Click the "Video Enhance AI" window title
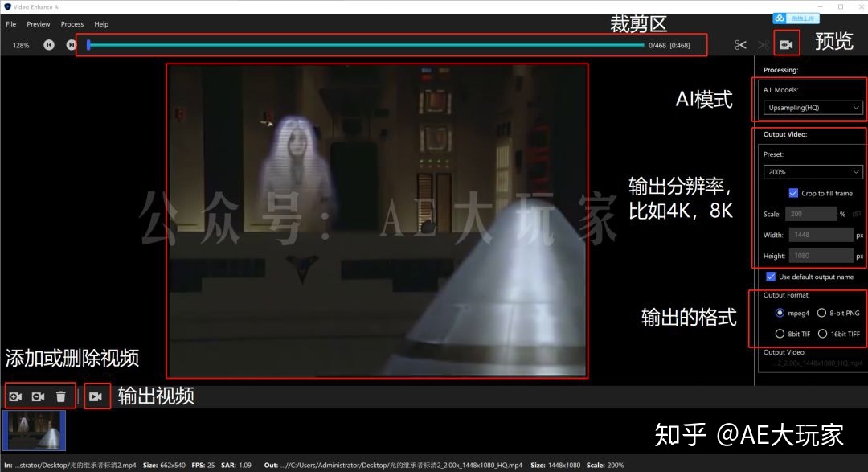The image size is (868, 472). click(36, 7)
